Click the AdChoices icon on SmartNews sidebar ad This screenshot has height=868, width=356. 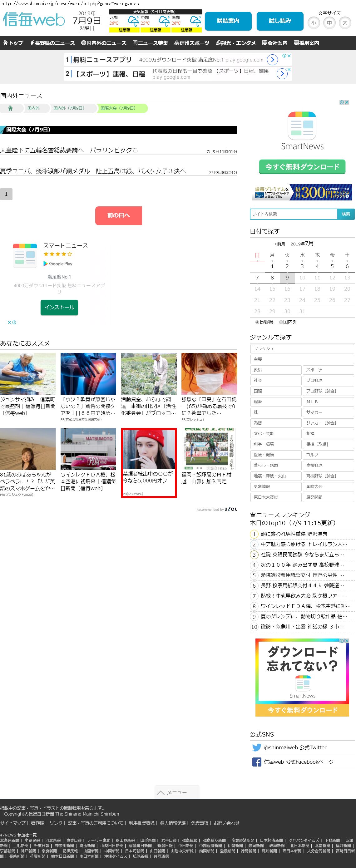342,102
